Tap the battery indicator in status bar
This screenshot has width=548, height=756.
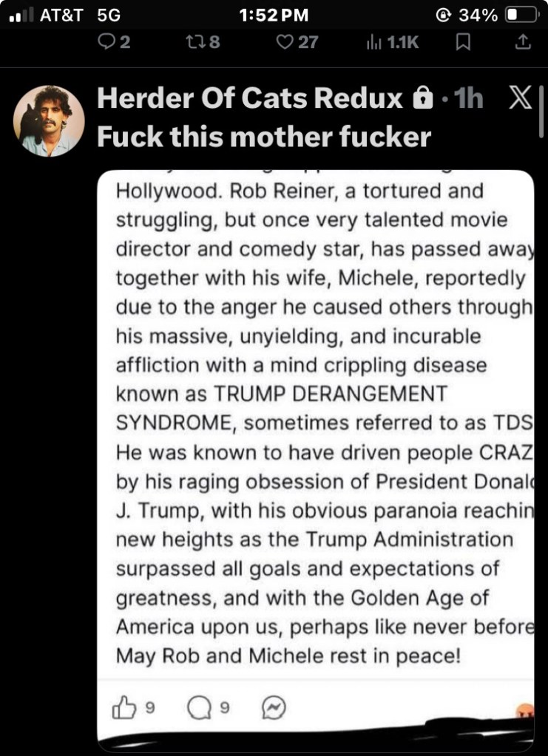point(519,15)
